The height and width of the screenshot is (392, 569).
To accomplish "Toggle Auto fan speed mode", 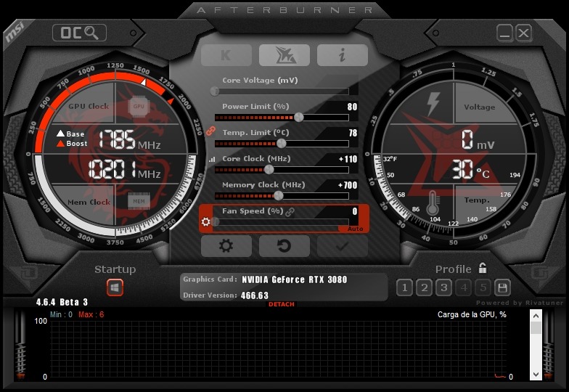I will [355, 229].
